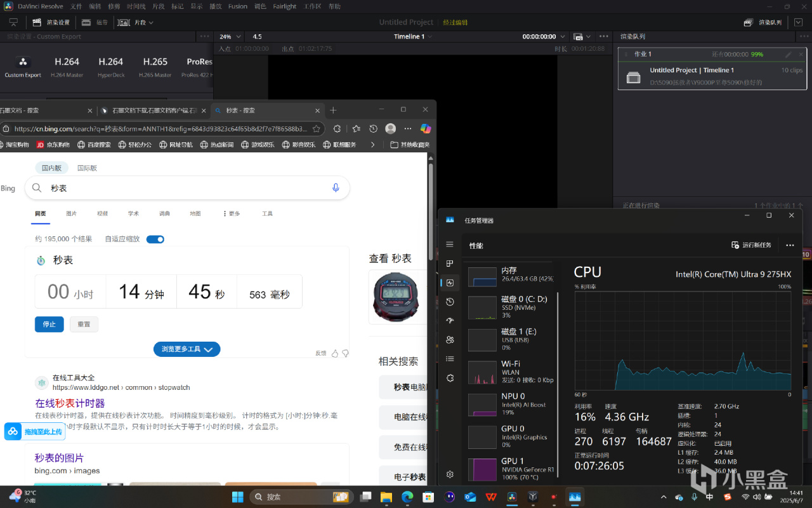
Task: Expand the bookmarks bar overflow chevron
Action: click(x=372, y=145)
